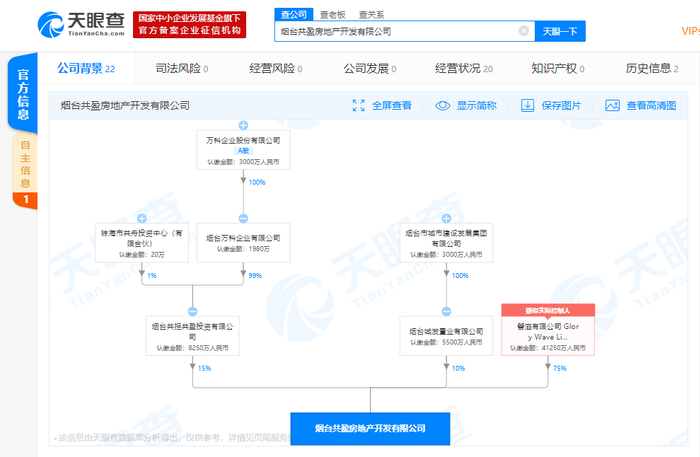Switch to 司法风险 tab
This screenshot has height=457, width=700.
(182, 68)
